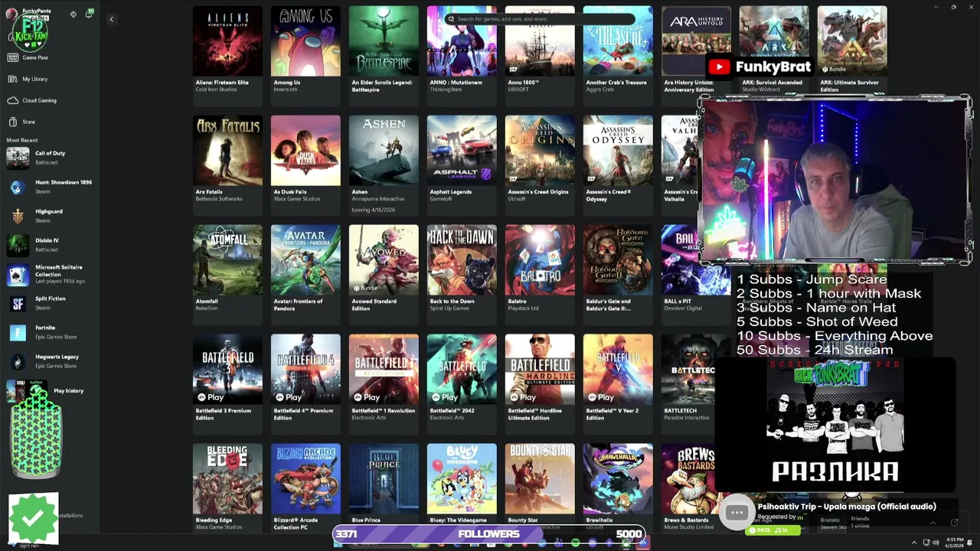Open Fortnite from recent list
This screenshot has height=551, width=980.
click(50, 332)
